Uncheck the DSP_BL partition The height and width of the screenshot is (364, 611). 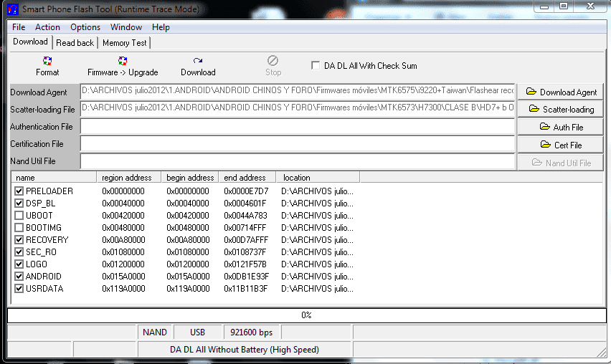click(x=19, y=203)
